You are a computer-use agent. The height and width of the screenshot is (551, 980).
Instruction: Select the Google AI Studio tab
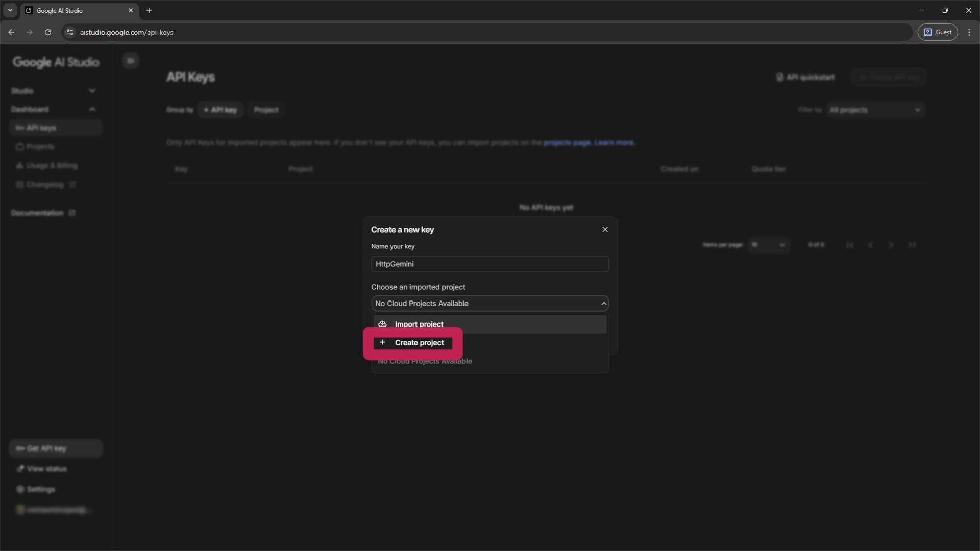pyautogui.click(x=79, y=10)
